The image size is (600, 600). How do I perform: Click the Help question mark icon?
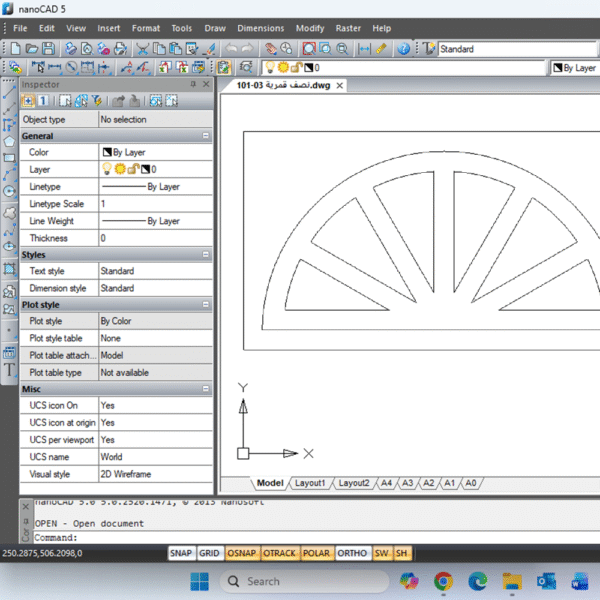tap(404, 48)
